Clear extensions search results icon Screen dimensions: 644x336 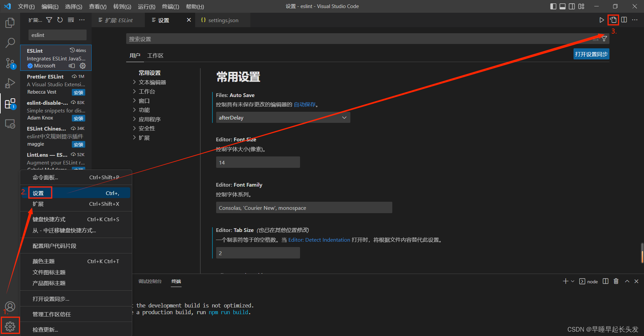(x=71, y=20)
